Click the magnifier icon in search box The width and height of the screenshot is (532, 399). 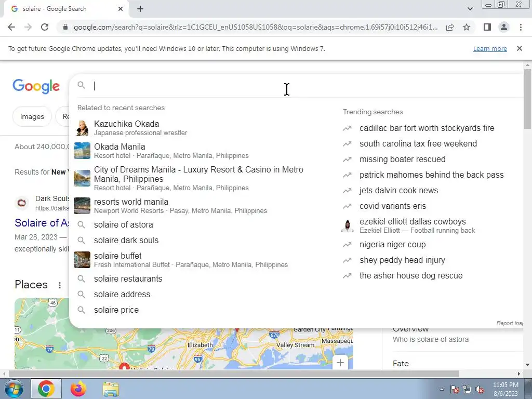click(x=82, y=85)
